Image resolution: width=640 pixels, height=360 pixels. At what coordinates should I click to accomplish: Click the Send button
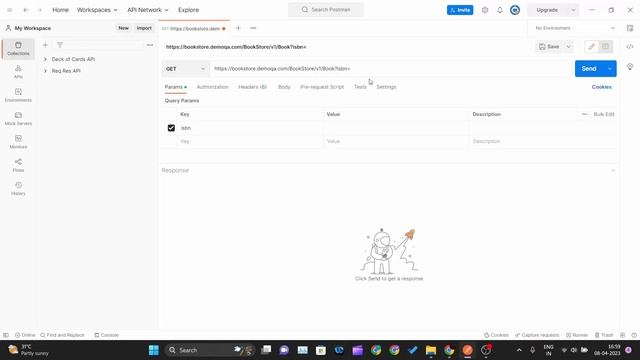[x=589, y=69]
